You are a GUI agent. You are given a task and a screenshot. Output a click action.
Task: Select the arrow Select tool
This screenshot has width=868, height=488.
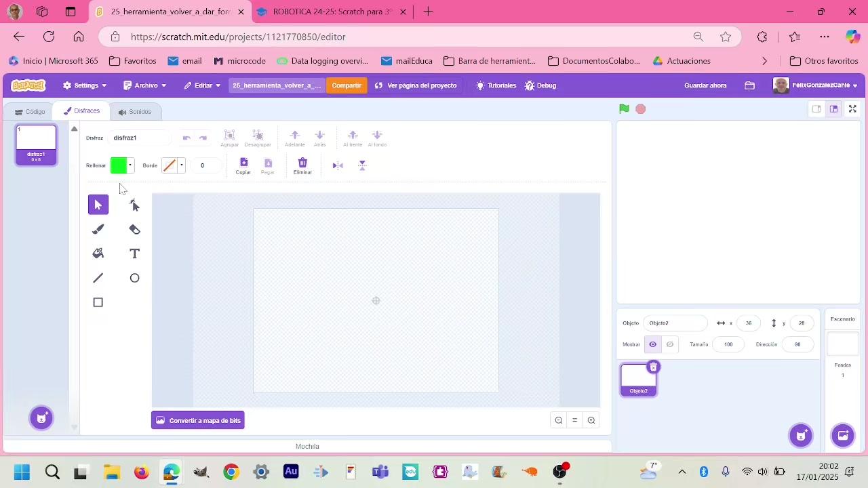click(98, 205)
